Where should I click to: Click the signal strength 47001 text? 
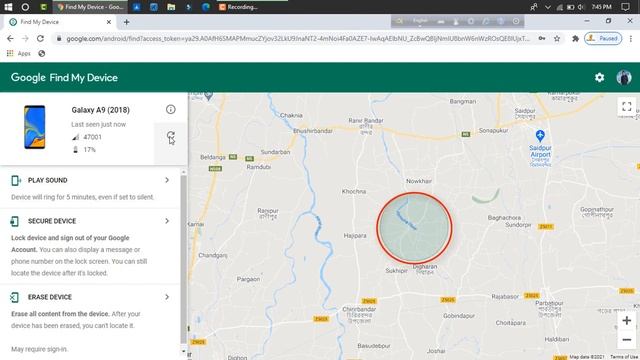pos(92,137)
